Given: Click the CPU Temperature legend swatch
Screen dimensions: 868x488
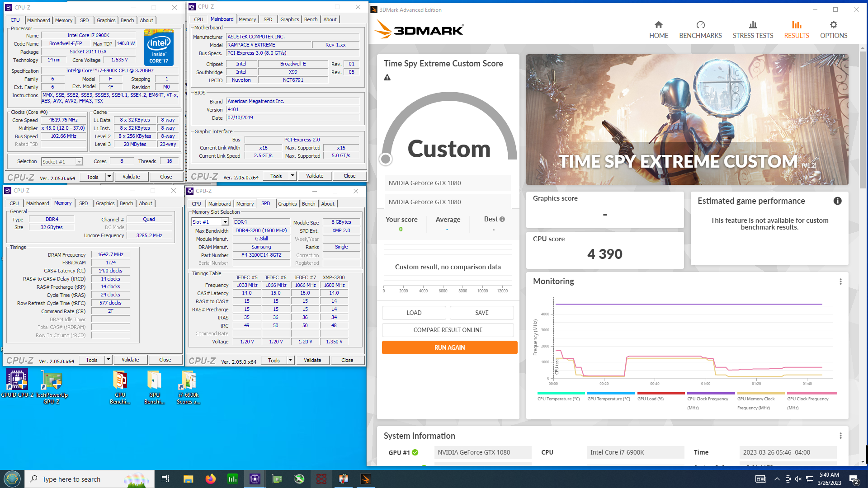Looking at the screenshot, I should [561, 394].
